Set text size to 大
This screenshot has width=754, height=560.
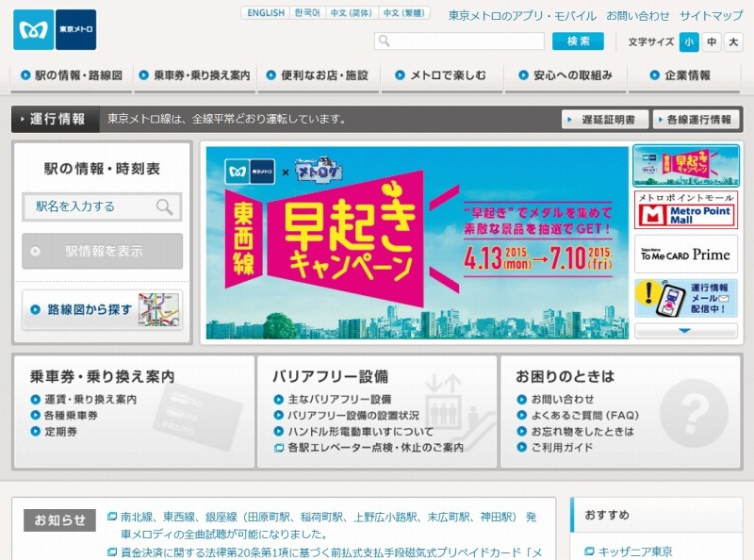(733, 42)
